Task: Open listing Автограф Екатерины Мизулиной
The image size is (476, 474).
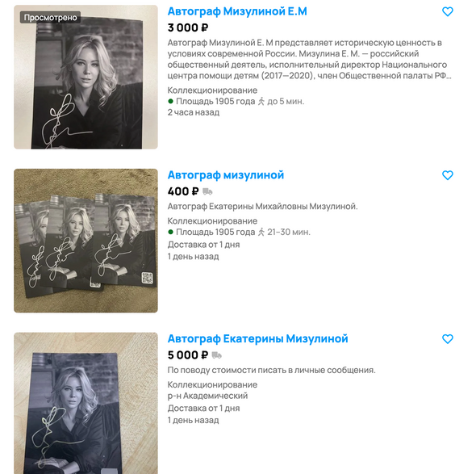Action: (x=257, y=339)
